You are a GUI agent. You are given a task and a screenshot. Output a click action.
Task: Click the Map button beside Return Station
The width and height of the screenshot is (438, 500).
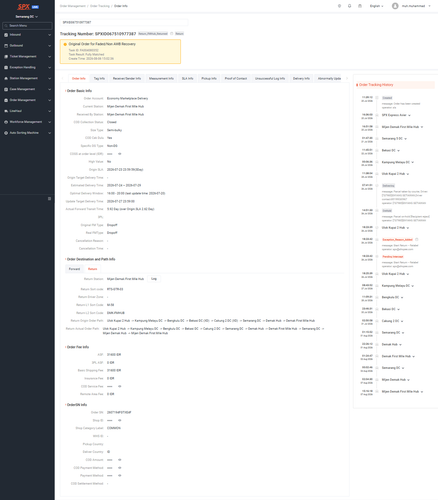point(154,279)
